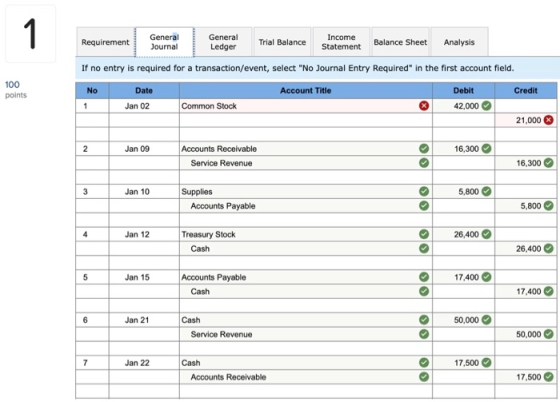Viewport: 560px width, 402px height.
Task: Click the green check next to Jan 21 Cash
Action: [x=424, y=320]
